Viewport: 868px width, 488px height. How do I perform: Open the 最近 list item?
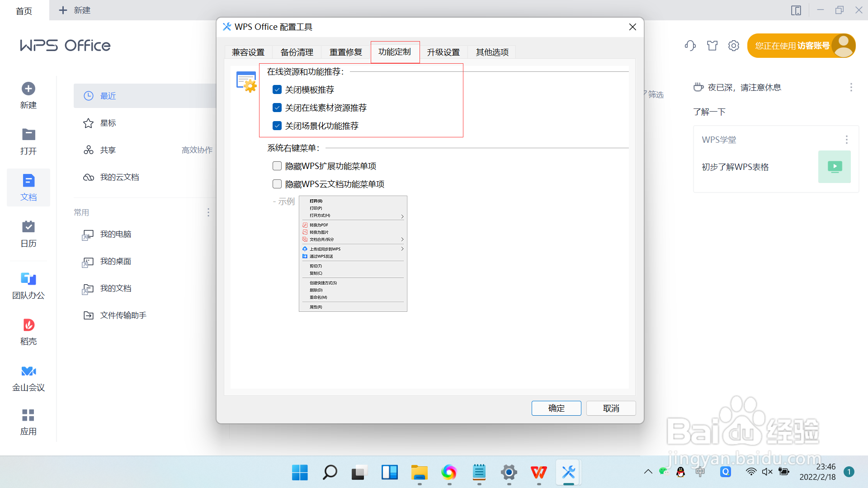point(145,96)
